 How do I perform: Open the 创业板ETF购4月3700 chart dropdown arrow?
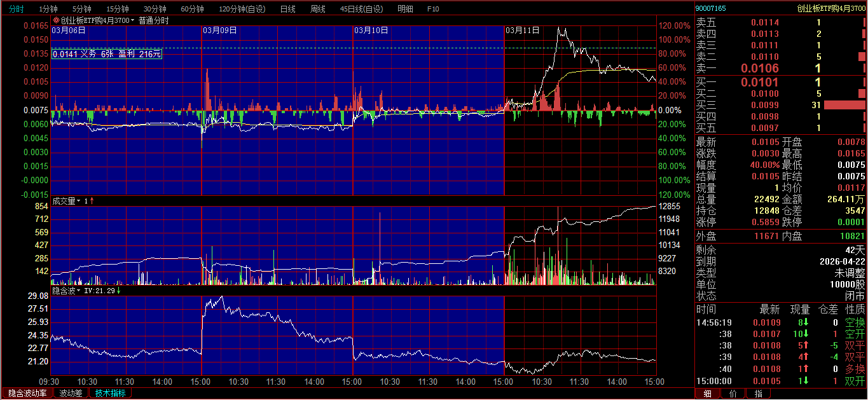coord(133,20)
